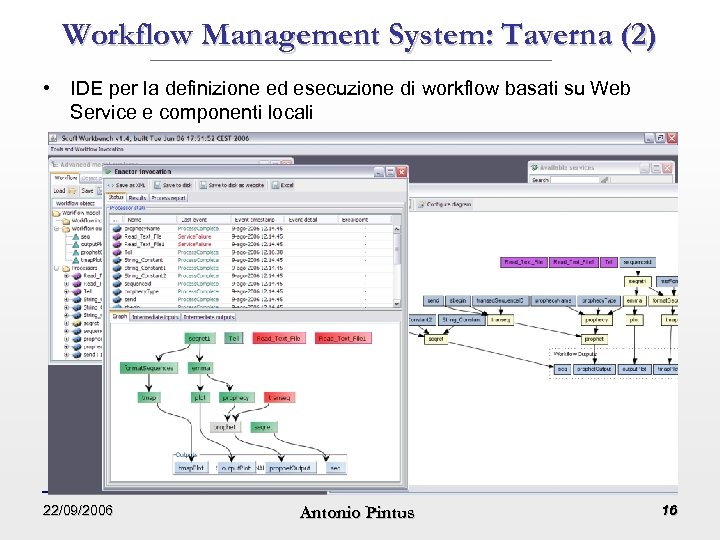720x540 pixels.
Task: Click the icon beside Available services search field
Action: click(x=605, y=180)
